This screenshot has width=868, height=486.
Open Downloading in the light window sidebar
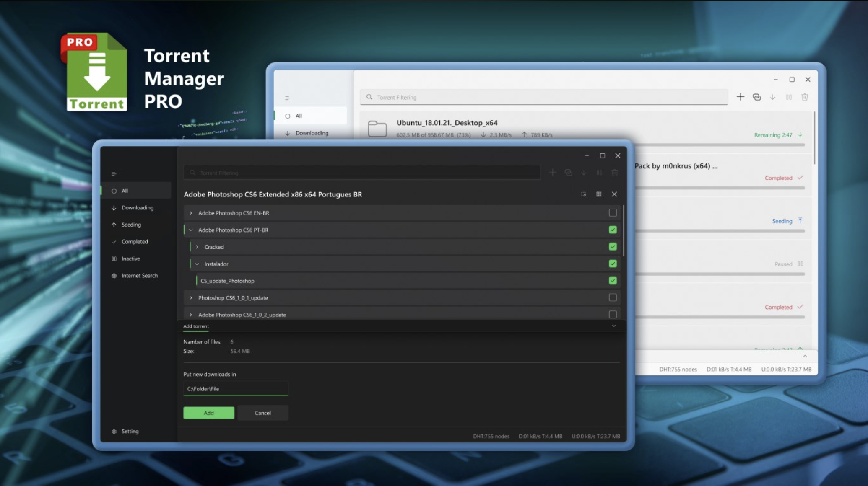[310, 133]
